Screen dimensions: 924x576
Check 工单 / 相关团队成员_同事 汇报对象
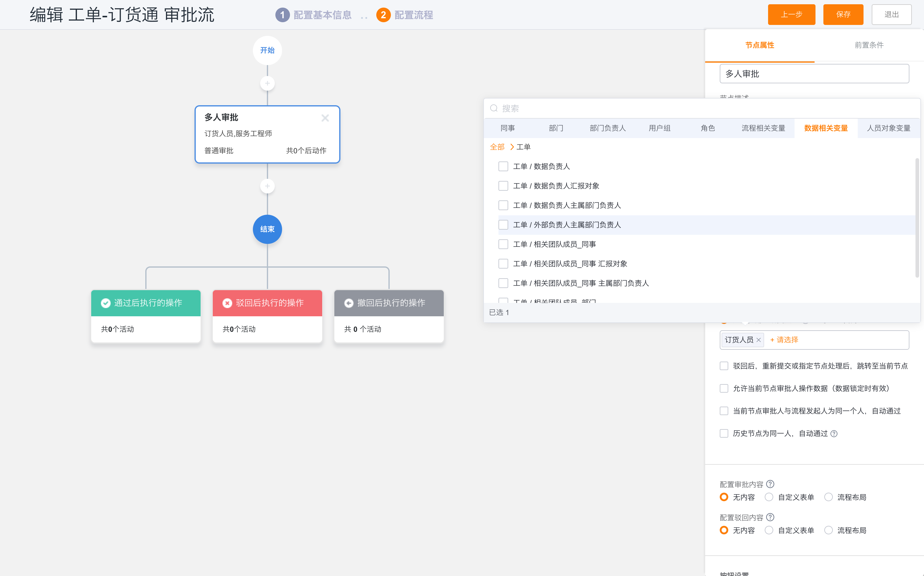tap(503, 264)
